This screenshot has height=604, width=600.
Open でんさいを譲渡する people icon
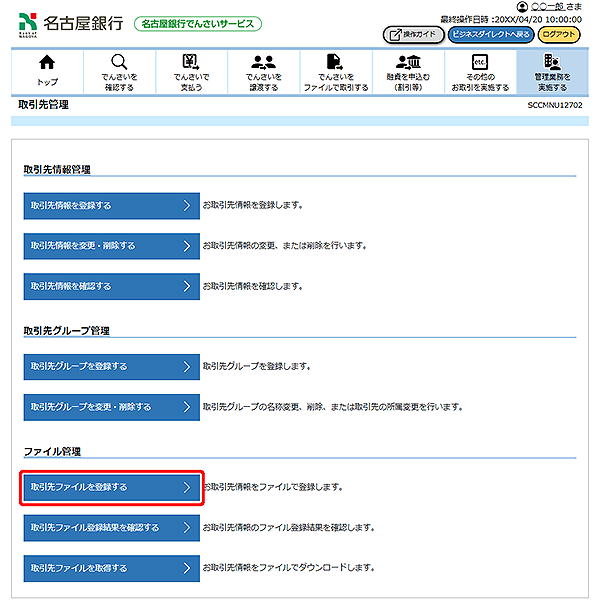coord(264,63)
